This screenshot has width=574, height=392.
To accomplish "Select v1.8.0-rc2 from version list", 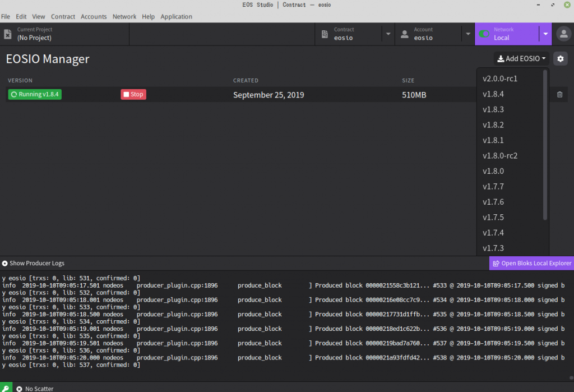I will click(510, 156).
